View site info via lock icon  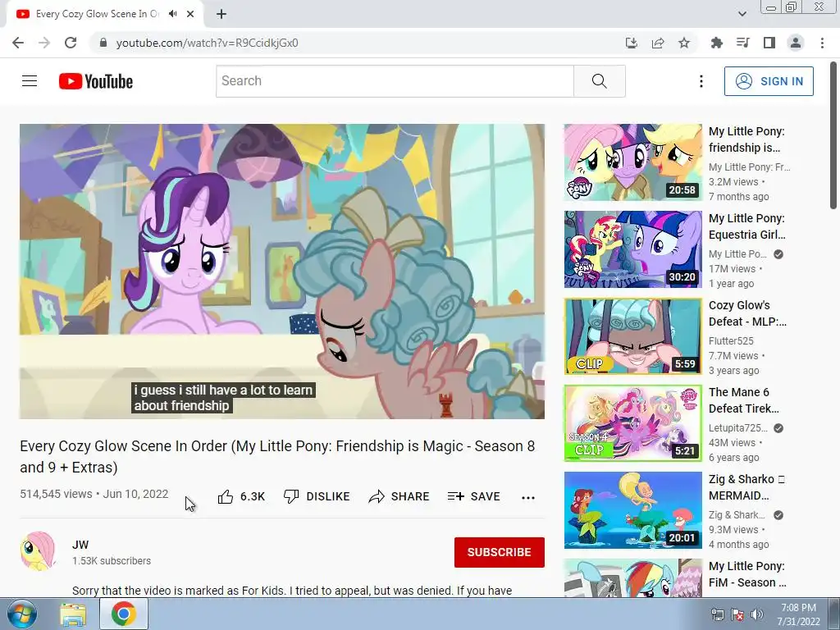(x=103, y=43)
